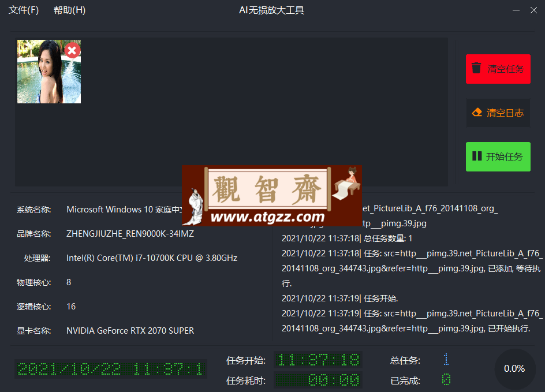Open the 帮助(H) menu
The height and width of the screenshot is (392, 545).
(69, 10)
